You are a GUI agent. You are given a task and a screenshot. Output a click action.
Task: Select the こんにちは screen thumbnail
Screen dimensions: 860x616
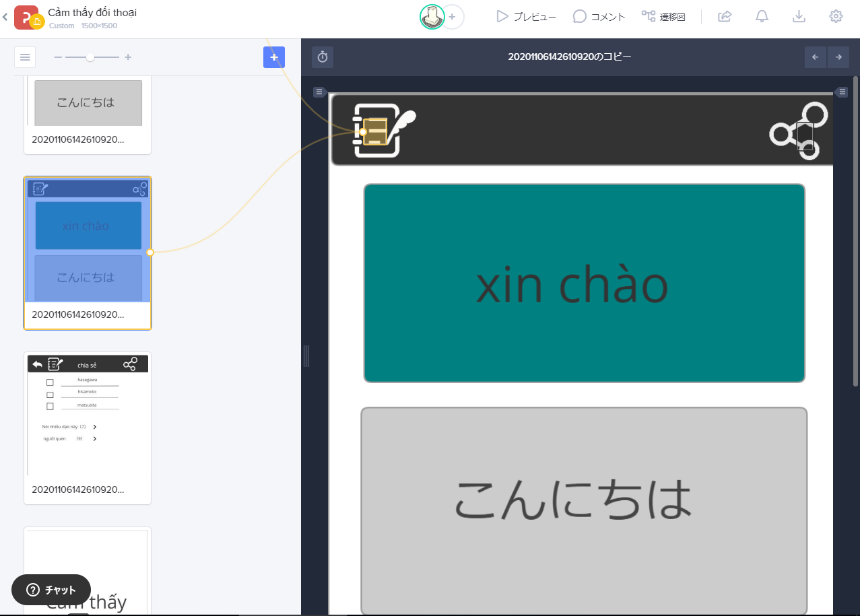tap(88, 102)
